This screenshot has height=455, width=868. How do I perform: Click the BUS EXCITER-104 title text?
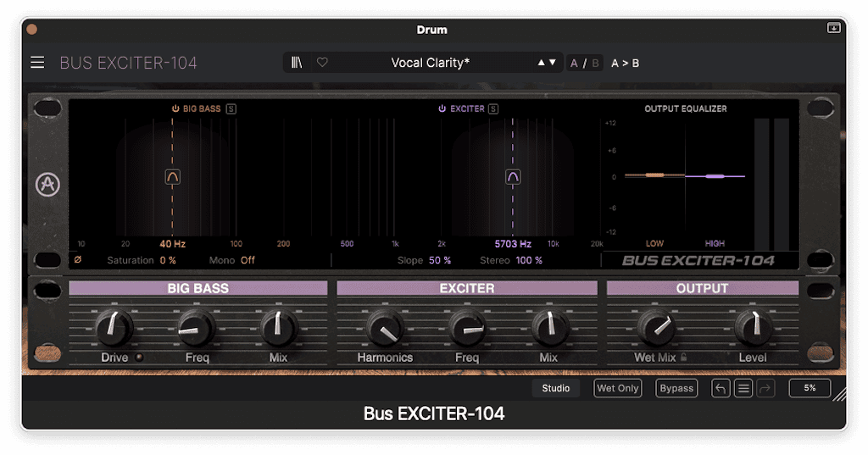(x=129, y=63)
